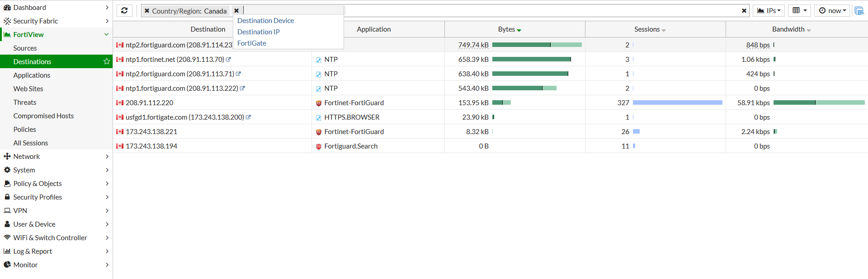Click the sessions bar showing 327
This screenshot has width=868, height=279.
(677, 102)
